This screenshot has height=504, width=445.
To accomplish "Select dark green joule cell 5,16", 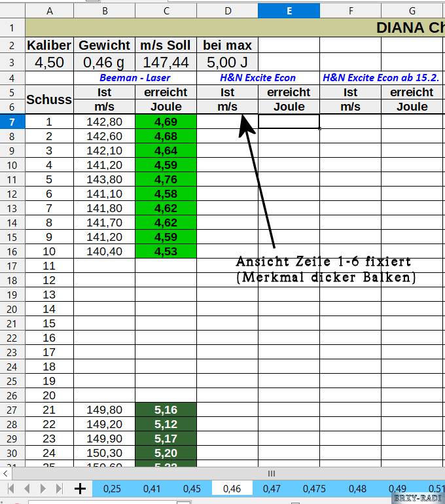I will (x=166, y=410).
